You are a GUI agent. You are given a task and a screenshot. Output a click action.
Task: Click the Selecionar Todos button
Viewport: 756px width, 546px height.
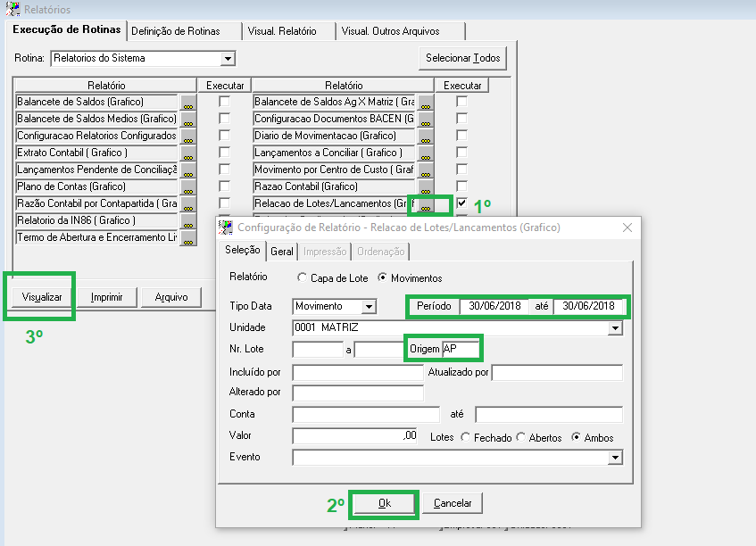[x=463, y=58]
